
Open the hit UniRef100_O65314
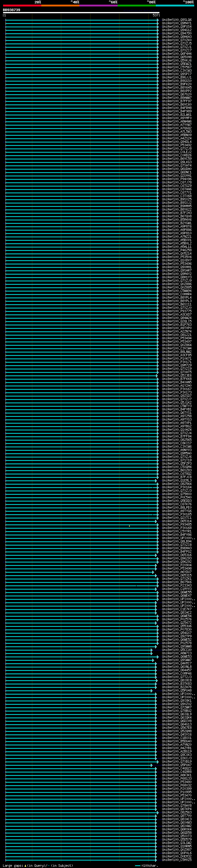point(176,521)
